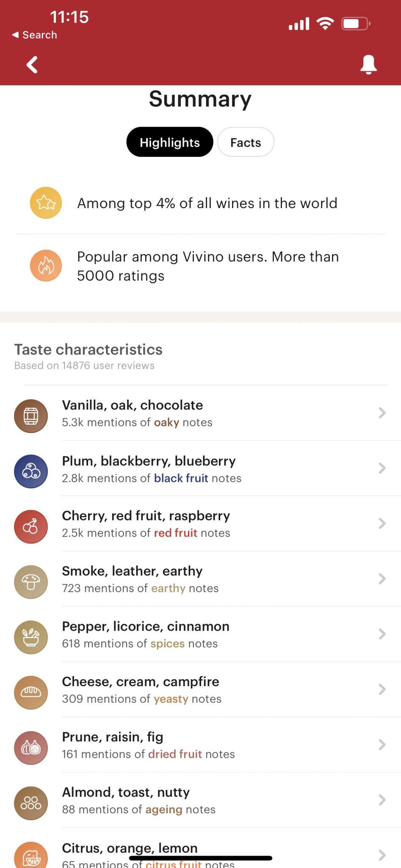Tap the top 4% wines highlight

point(207,203)
